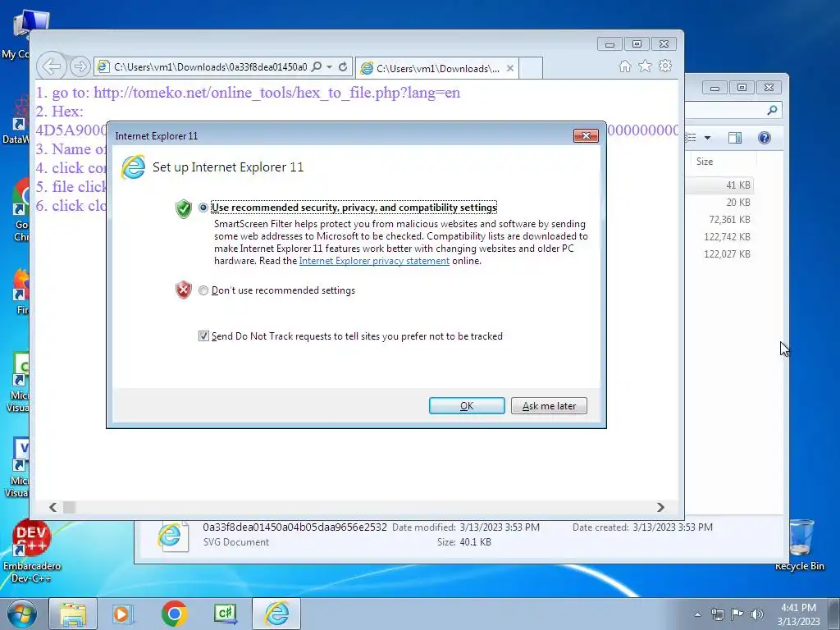Open the IE Home icon
Viewport: 840px width, 630px height.
[x=624, y=66]
